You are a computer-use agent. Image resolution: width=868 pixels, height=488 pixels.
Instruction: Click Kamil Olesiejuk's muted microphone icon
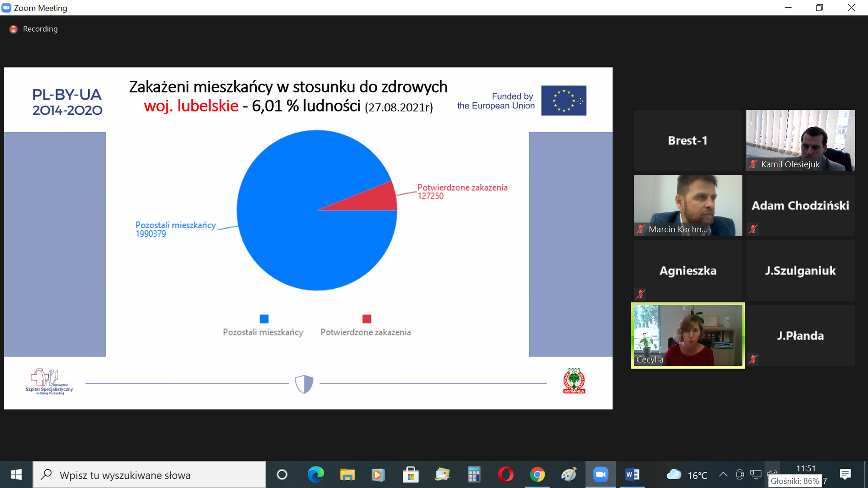pyautogui.click(x=753, y=164)
